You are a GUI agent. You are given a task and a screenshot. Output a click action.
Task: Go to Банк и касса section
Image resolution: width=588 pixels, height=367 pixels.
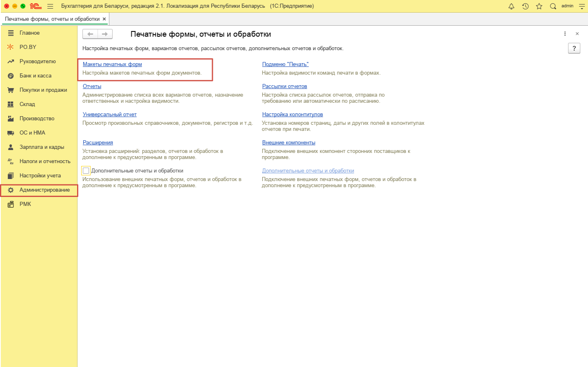pyautogui.click(x=35, y=76)
